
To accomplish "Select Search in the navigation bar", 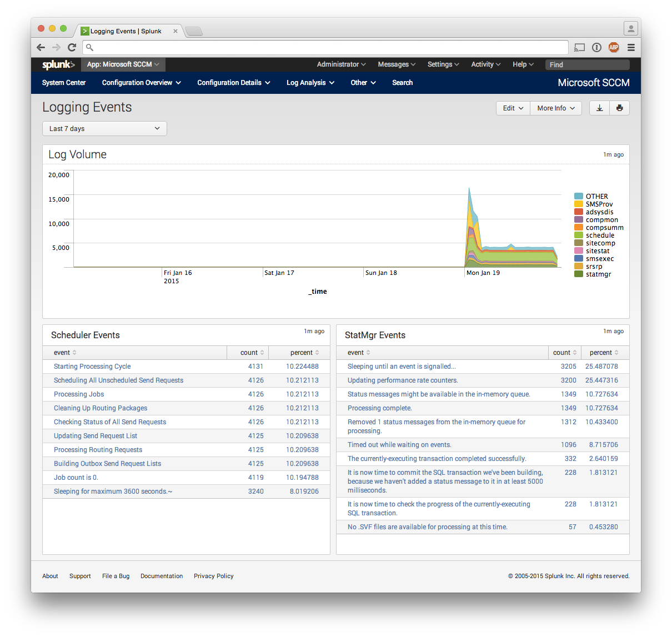I will pos(403,83).
